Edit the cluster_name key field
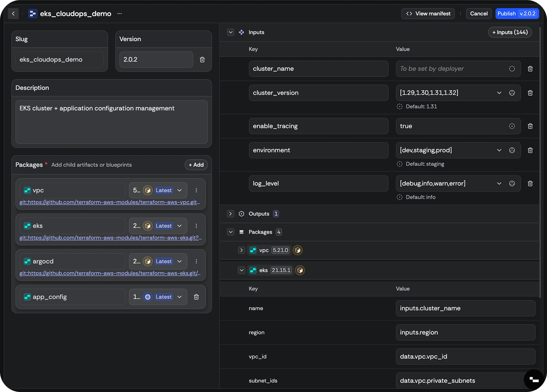547x392 pixels. (319, 69)
